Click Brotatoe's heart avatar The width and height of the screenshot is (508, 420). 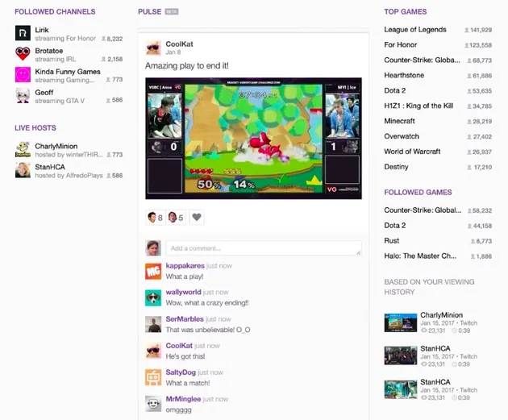[23, 54]
